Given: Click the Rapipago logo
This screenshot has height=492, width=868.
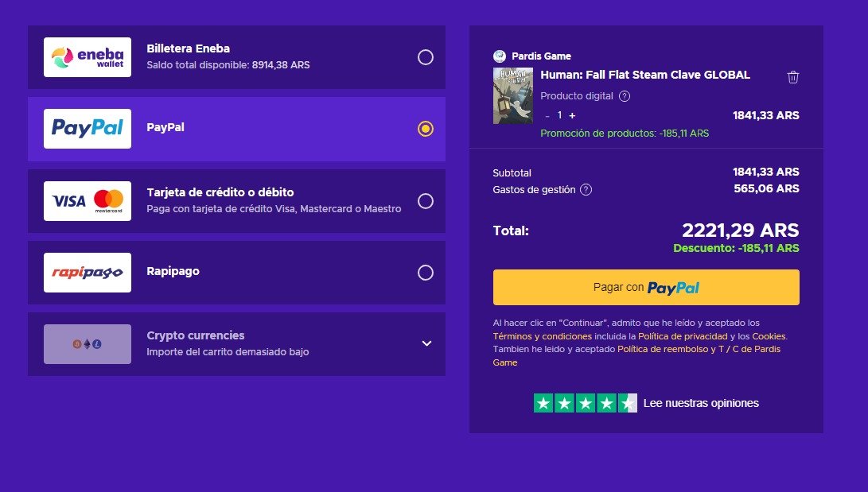Looking at the screenshot, I should point(88,273).
